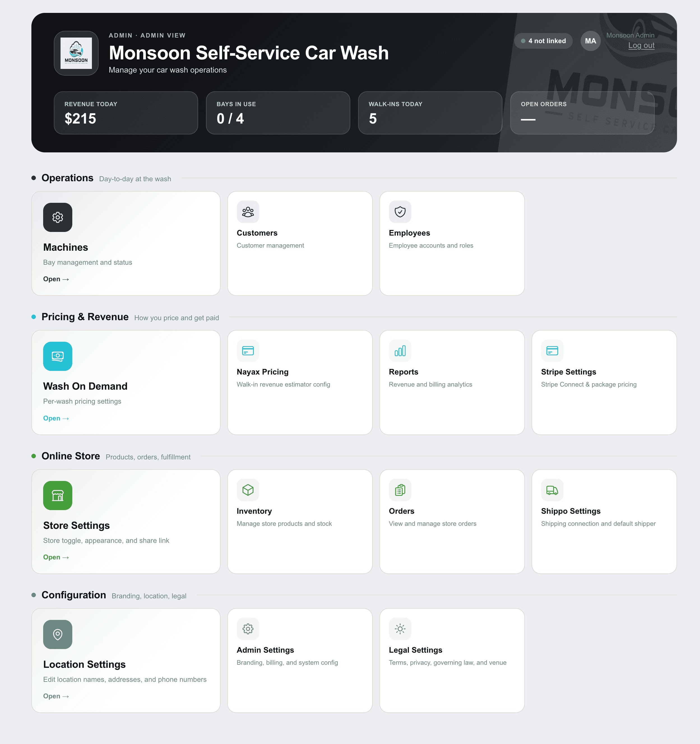Click 'Branding, billing, and system config' text
The height and width of the screenshot is (744, 700).
point(287,662)
